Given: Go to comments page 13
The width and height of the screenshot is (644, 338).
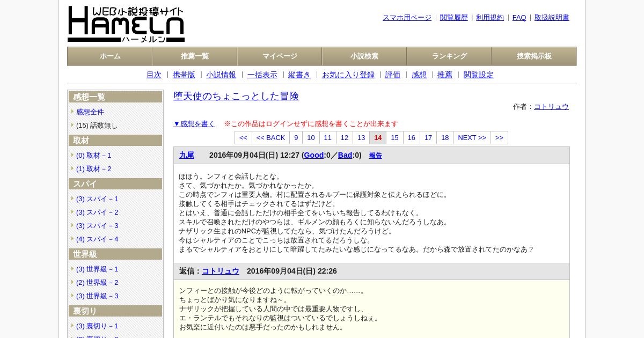Looking at the screenshot, I should pyautogui.click(x=361, y=138).
